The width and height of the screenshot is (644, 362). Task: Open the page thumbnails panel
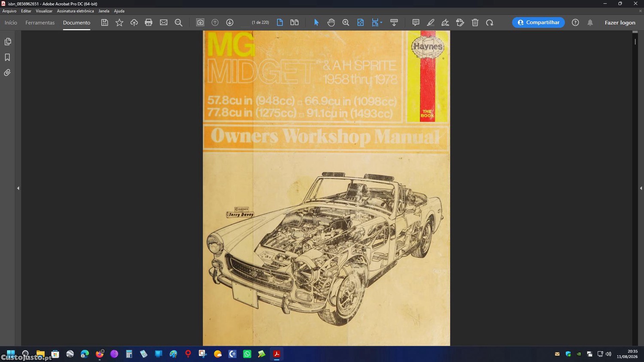pos(8,42)
